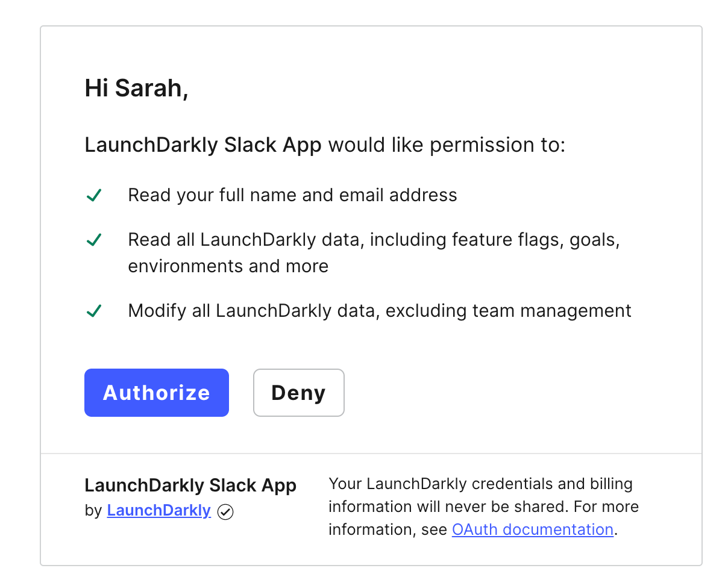This screenshot has width=728, height=577.
Task: Click the checkmark next to read all data permission
Action: (95, 239)
